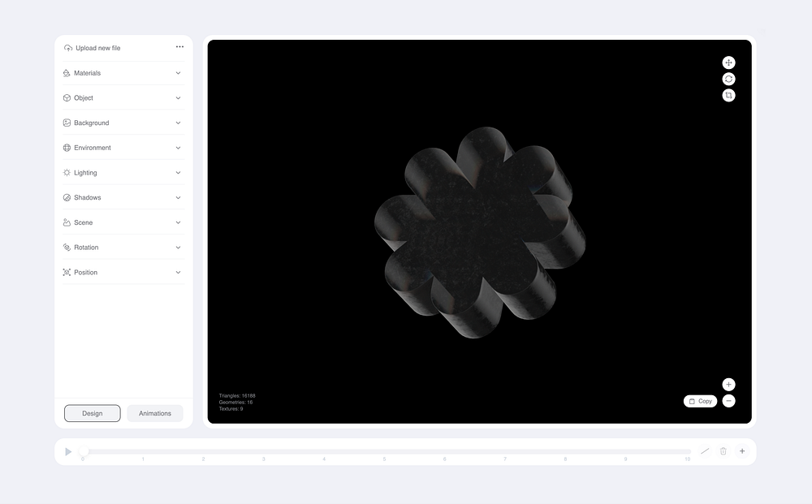Viewport: 812px width, 504px height.
Task: Expand the Materials section chevron
Action: [x=178, y=73]
